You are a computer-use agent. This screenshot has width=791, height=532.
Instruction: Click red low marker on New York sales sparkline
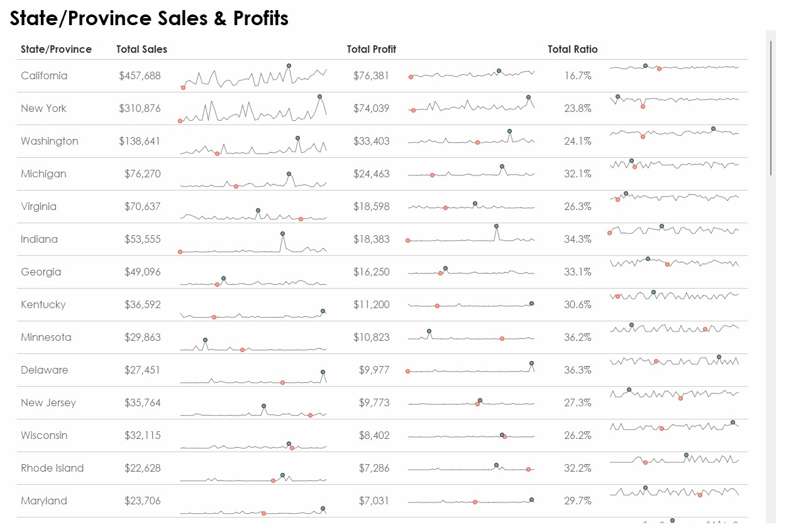[x=180, y=121]
